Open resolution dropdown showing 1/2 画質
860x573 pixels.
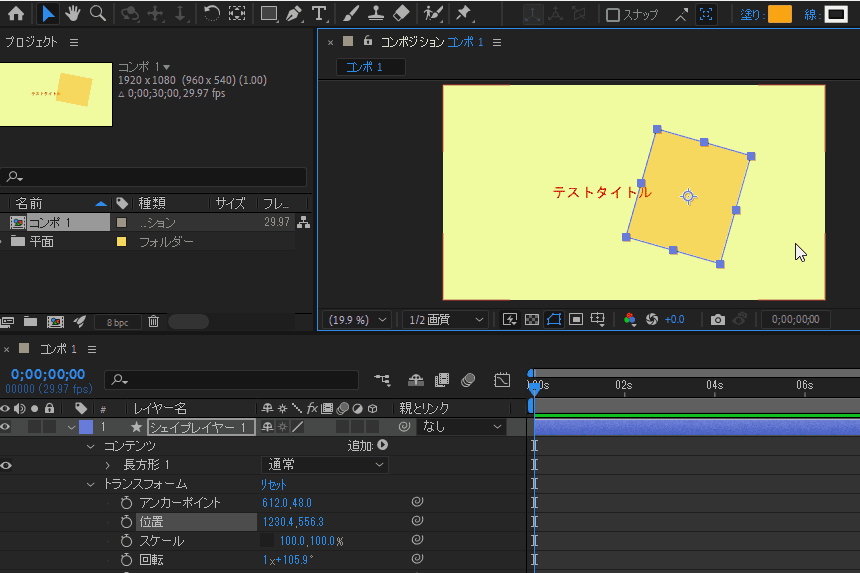click(446, 320)
